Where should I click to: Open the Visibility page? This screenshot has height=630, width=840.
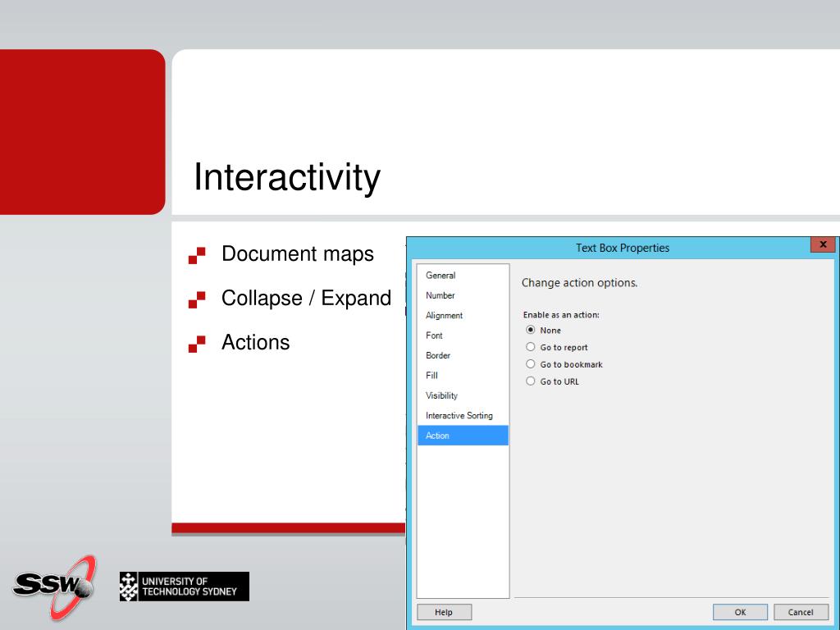[463, 395]
